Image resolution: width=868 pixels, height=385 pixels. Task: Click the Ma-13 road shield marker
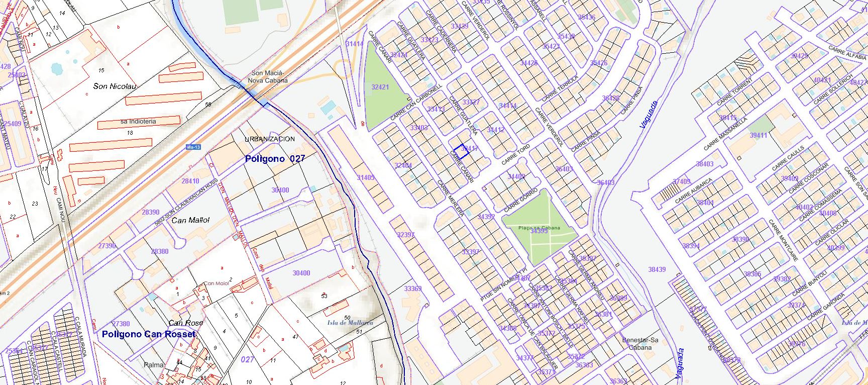[x=193, y=147]
